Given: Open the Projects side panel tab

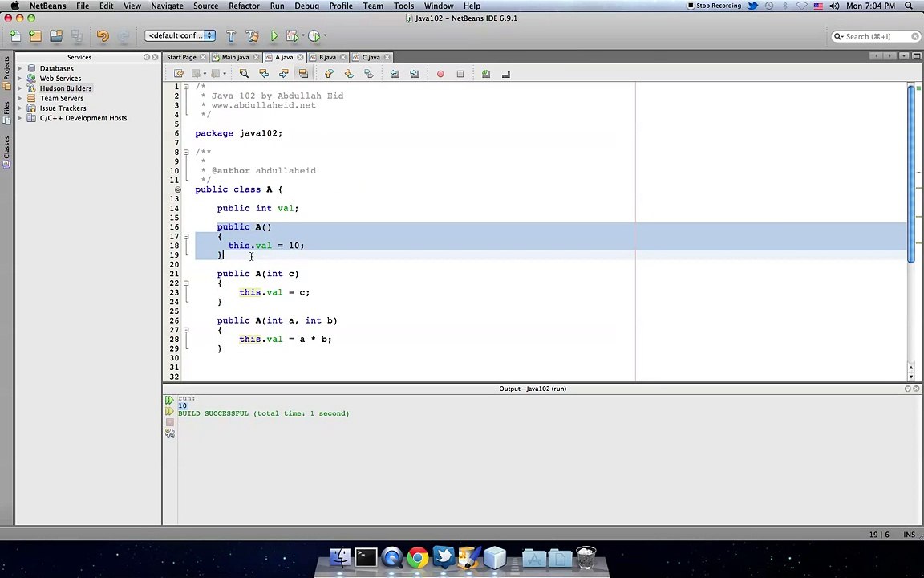Looking at the screenshot, I should [x=6, y=73].
